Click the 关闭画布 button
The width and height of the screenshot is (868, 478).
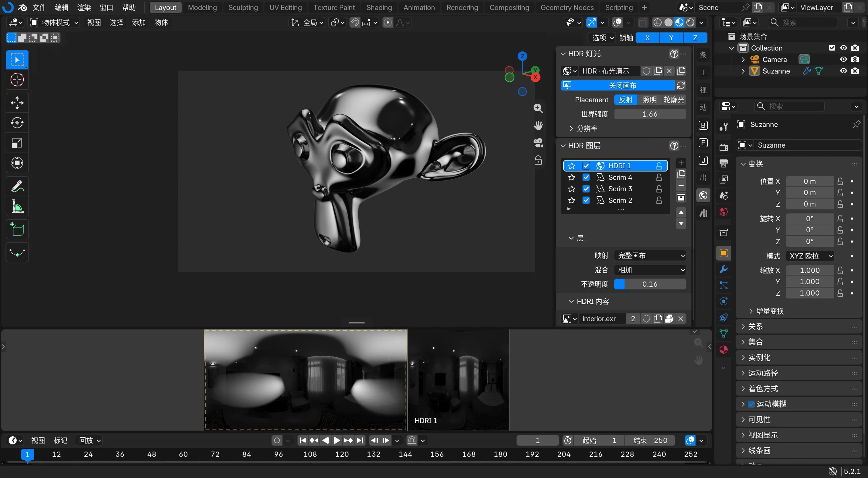618,85
